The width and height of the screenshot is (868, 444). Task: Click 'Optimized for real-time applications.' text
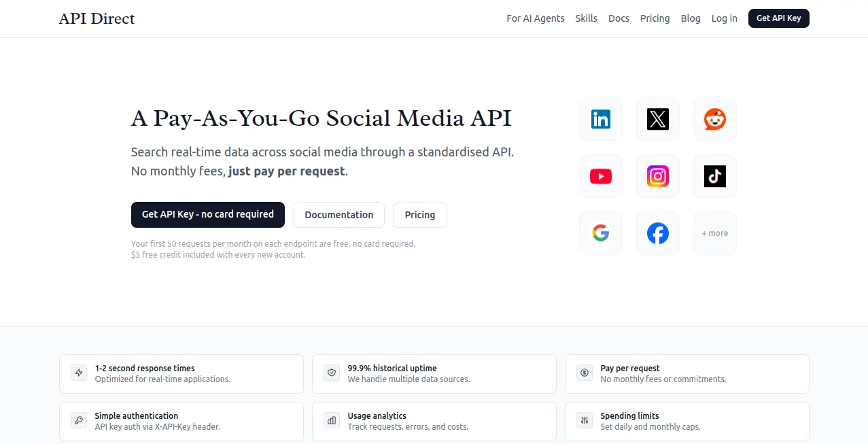point(162,379)
